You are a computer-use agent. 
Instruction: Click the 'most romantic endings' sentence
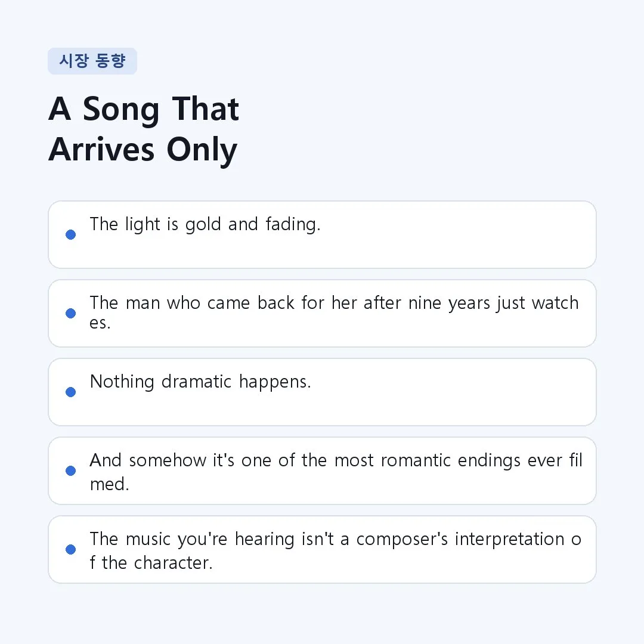pyautogui.click(x=336, y=472)
